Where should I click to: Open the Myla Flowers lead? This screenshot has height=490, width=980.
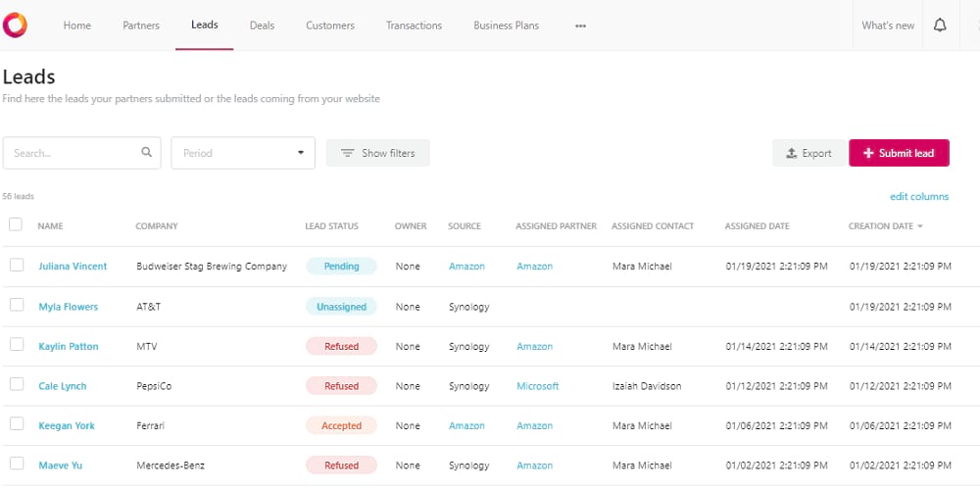(x=69, y=307)
